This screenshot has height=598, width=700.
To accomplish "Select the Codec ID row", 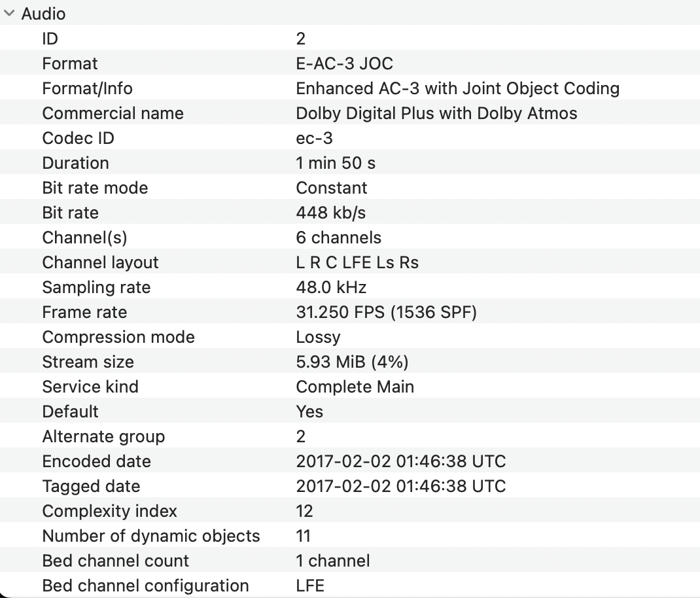I will tap(78, 138).
